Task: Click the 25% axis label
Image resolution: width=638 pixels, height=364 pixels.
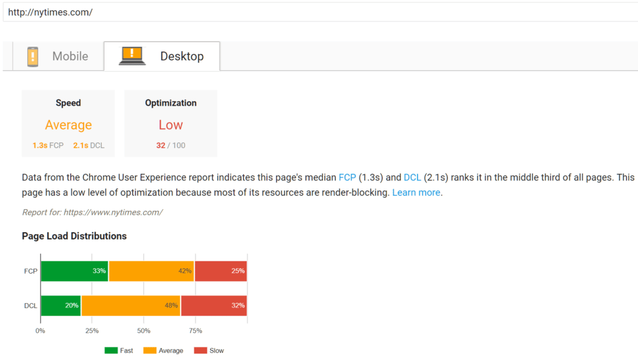Action: pyautogui.click(x=92, y=330)
